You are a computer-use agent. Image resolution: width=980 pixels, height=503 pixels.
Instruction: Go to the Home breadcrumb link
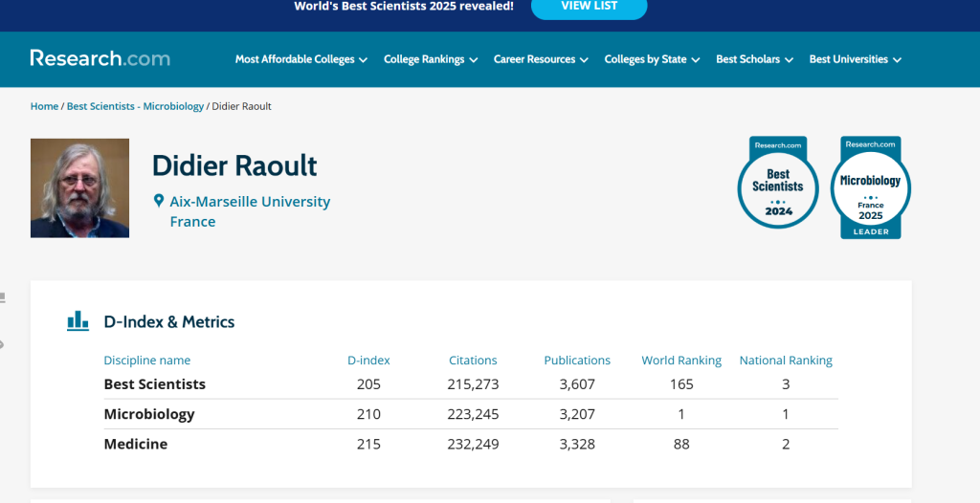click(x=44, y=106)
